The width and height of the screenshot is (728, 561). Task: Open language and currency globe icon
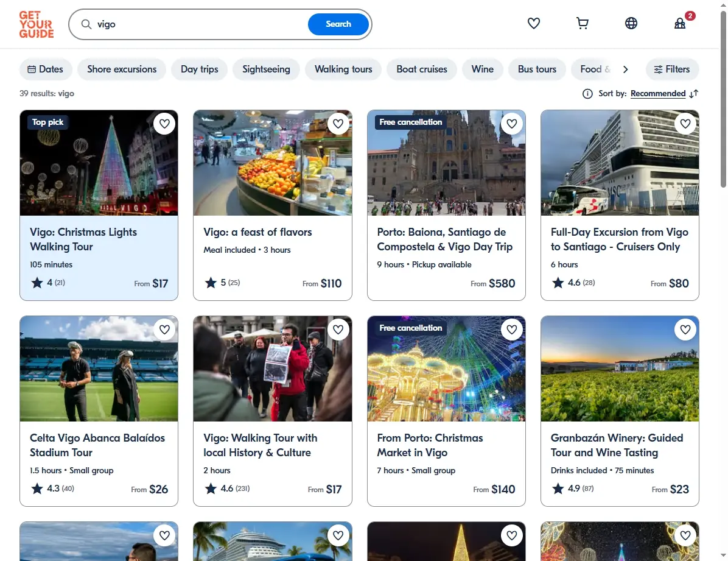tap(631, 23)
